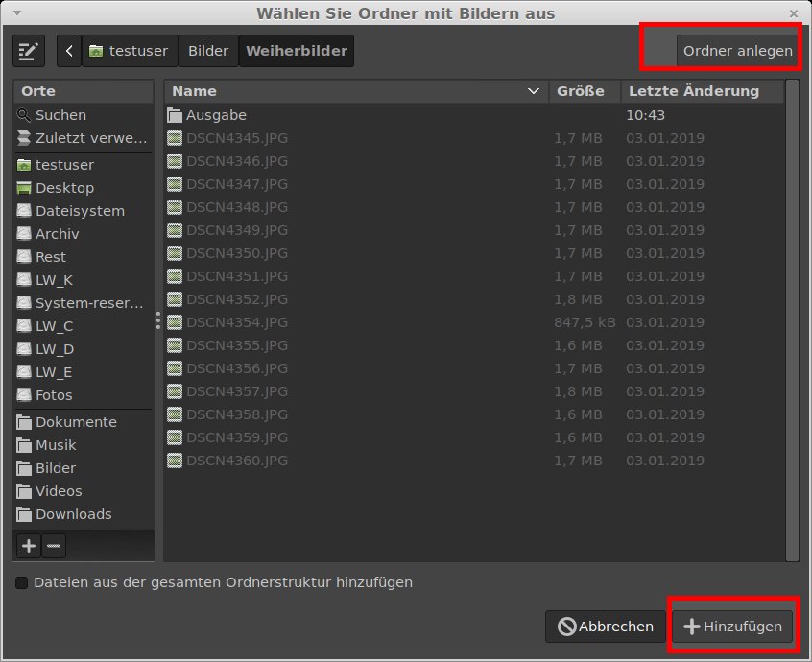Click file DSCN4356.JPG

coord(474,368)
